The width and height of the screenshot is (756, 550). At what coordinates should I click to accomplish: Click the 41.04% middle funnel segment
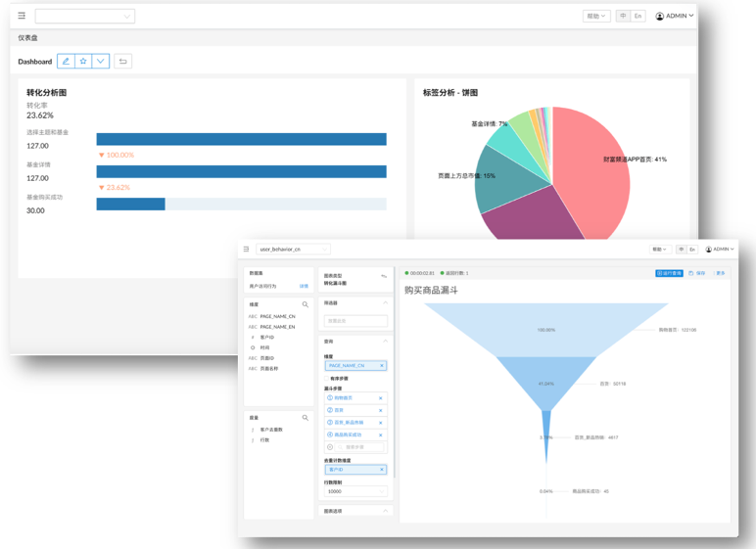pyautogui.click(x=545, y=384)
